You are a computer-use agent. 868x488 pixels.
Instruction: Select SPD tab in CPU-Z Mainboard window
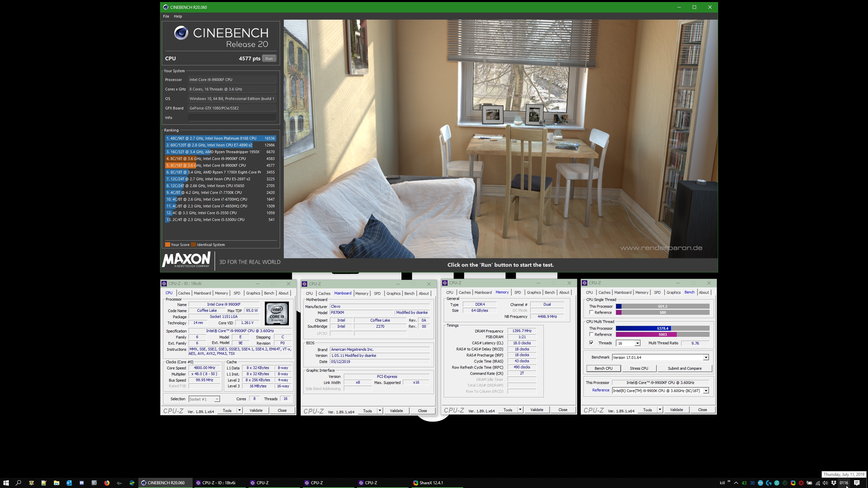(x=377, y=293)
